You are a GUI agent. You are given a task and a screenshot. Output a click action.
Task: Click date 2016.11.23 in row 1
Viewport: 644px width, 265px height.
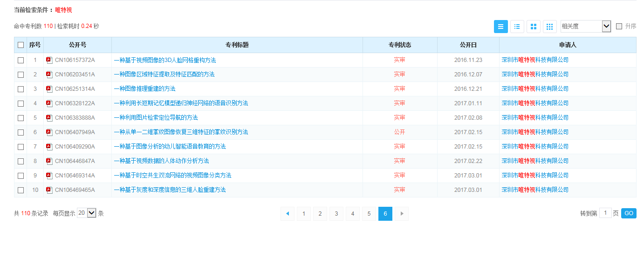468,60
